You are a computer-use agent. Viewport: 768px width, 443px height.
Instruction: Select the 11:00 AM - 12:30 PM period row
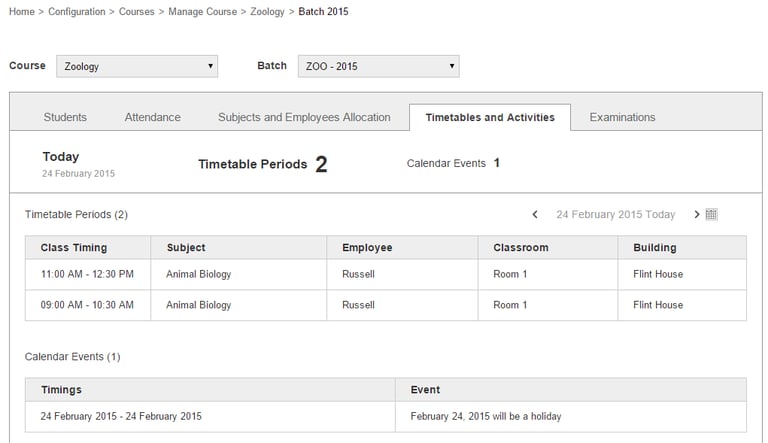pyautogui.click(x=87, y=274)
